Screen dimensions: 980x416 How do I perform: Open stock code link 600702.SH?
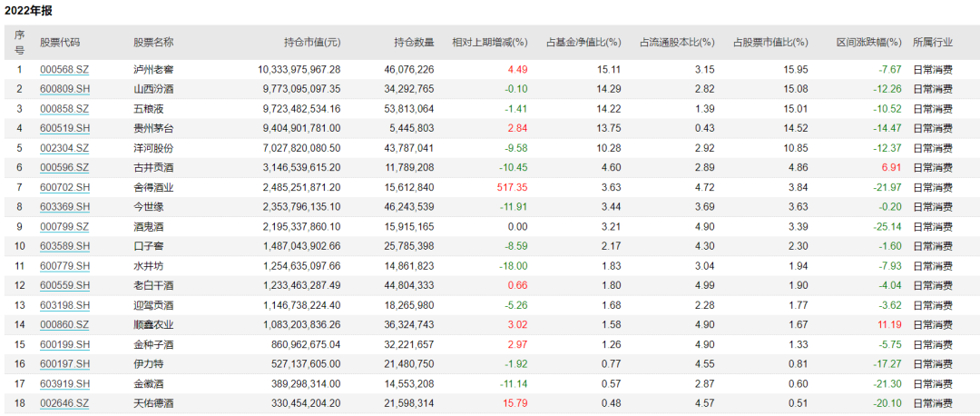[65, 187]
